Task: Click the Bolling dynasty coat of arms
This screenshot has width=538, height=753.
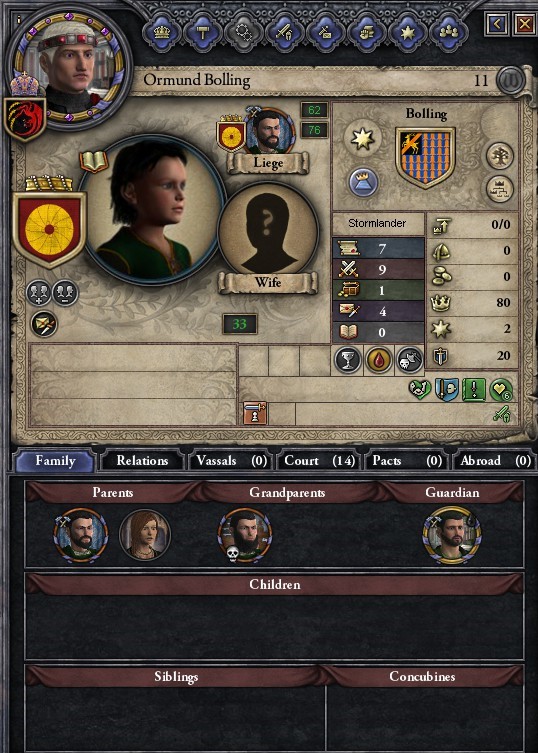Action: tap(425, 157)
